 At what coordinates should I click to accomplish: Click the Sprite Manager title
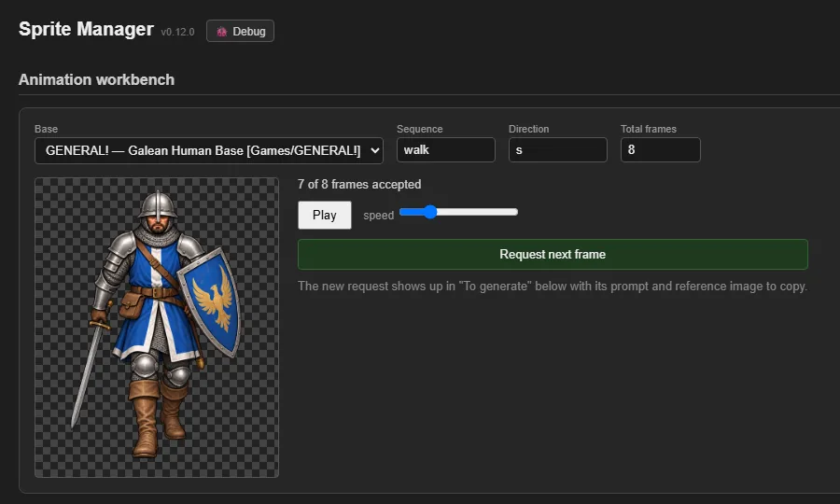pyautogui.click(x=86, y=29)
